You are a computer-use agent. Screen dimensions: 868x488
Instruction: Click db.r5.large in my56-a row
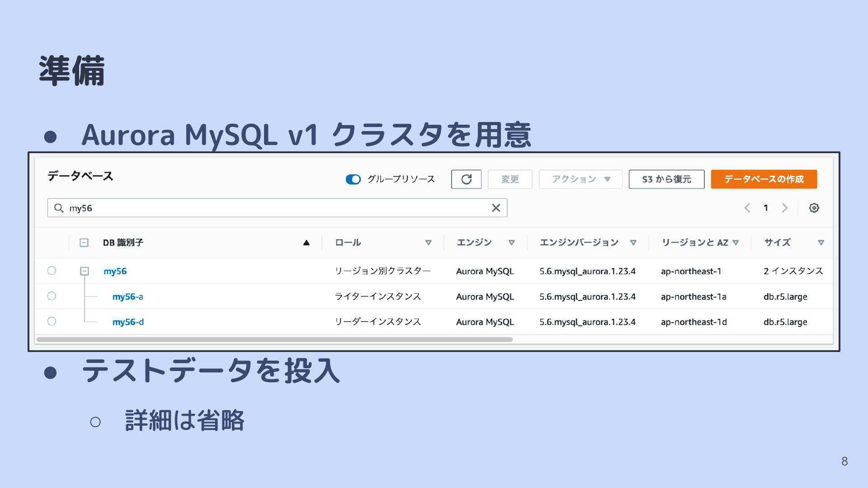pos(785,297)
